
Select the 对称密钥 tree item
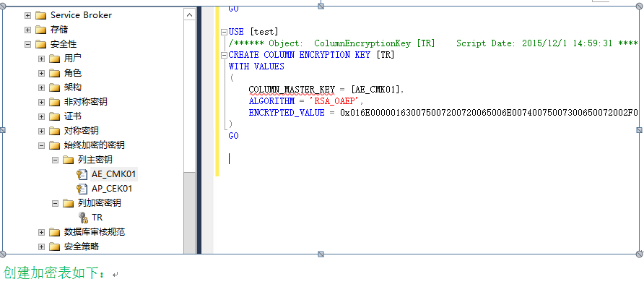pyautogui.click(x=82, y=131)
